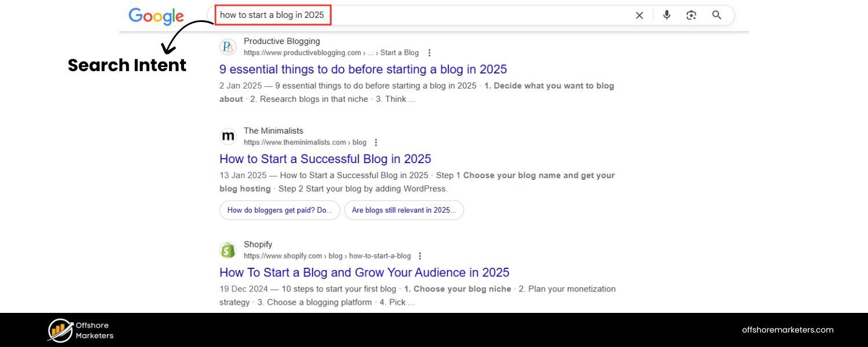Viewport: 868px width, 347px height.
Task: Click inside the search query field
Action: (463, 16)
